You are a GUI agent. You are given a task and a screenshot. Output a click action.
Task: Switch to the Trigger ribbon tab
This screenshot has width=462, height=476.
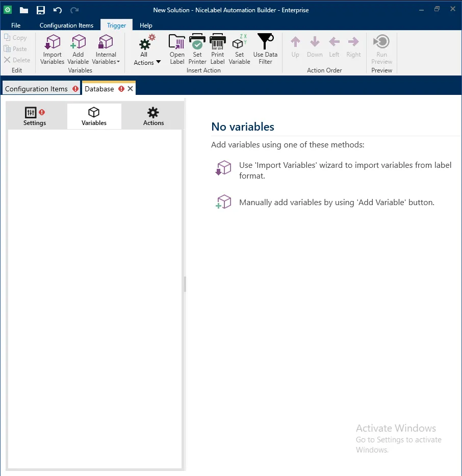[116, 25]
